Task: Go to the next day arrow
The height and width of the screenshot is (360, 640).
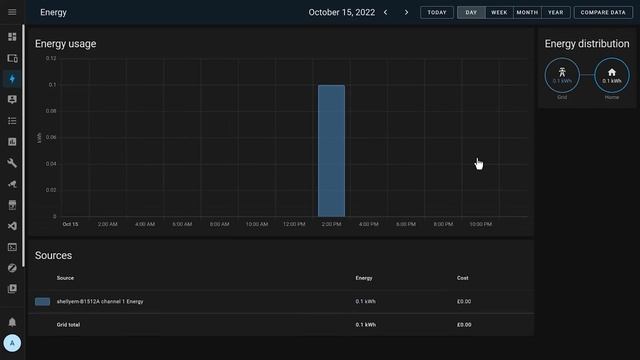Action: pos(406,12)
